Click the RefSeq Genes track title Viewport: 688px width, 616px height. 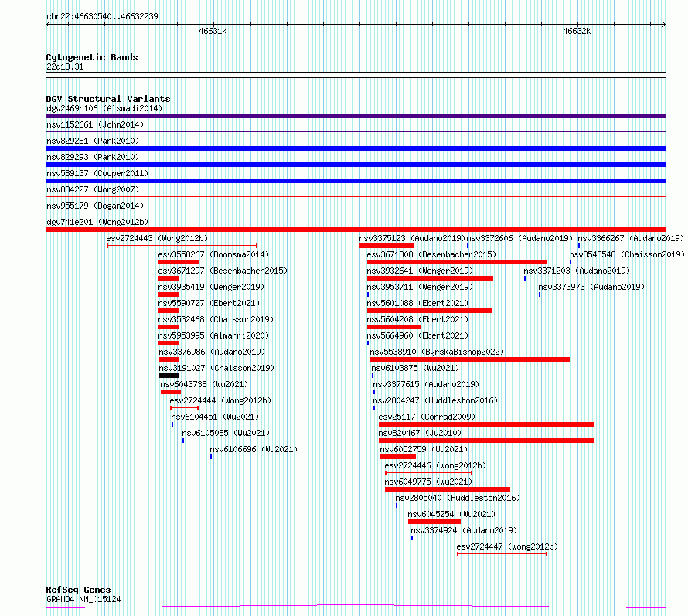(79, 590)
